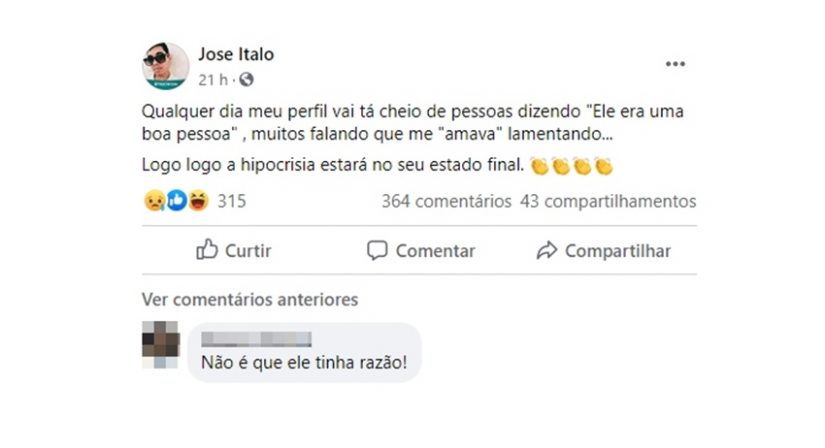Click the sad reaction emoji icon
Viewport: 825px width, 448px height.
pyautogui.click(x=155, y=201)
